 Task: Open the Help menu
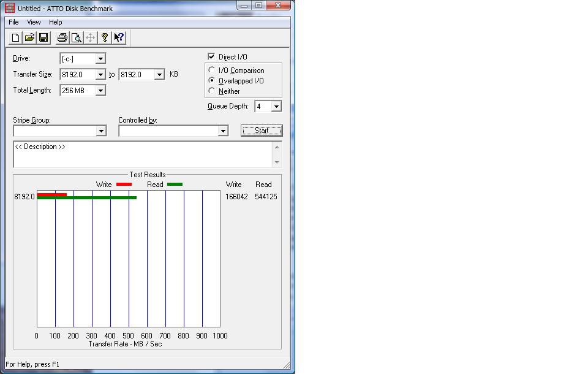56,22
